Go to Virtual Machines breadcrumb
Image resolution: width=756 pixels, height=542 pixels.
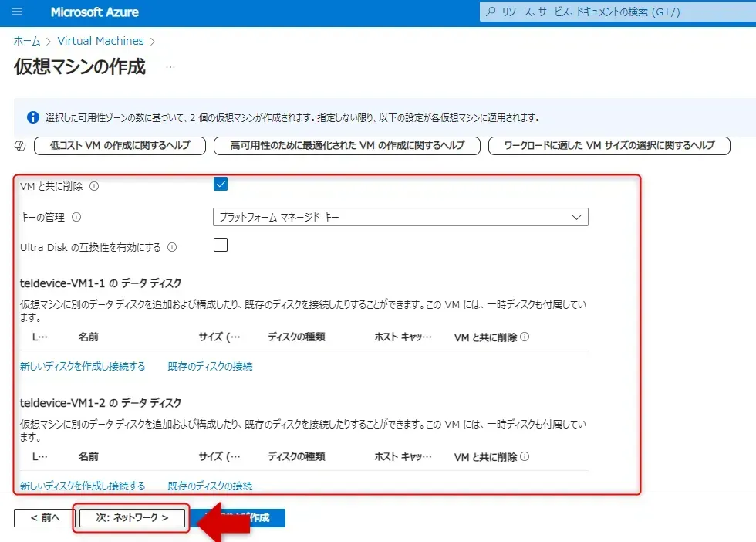point(100,41)
